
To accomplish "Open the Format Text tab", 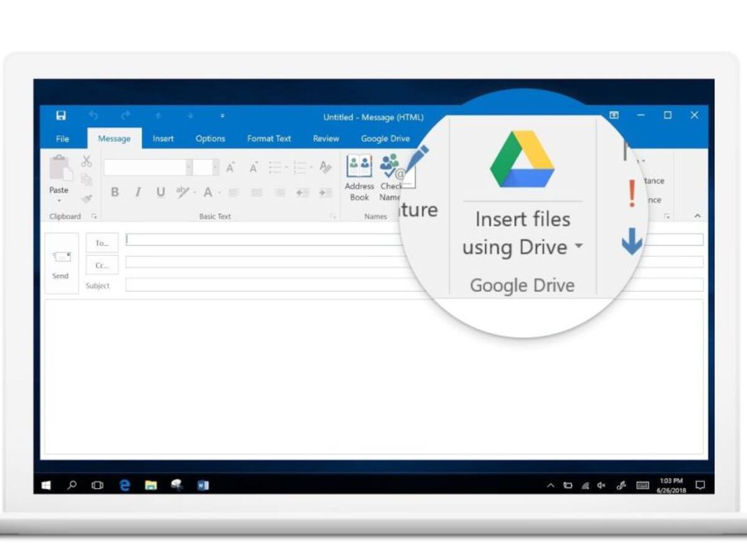I will (x=268, y=138).
